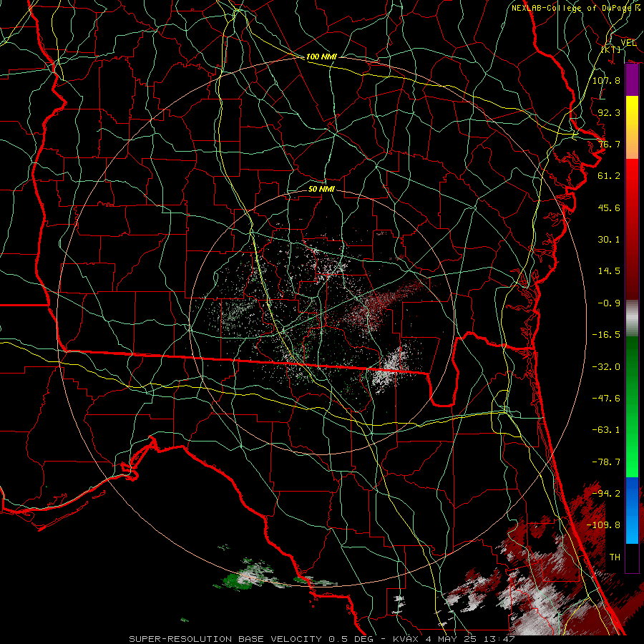This screenshot has height=644, width=644.
Task: Select the VEL legend title
Action: (x=628, y=43)
